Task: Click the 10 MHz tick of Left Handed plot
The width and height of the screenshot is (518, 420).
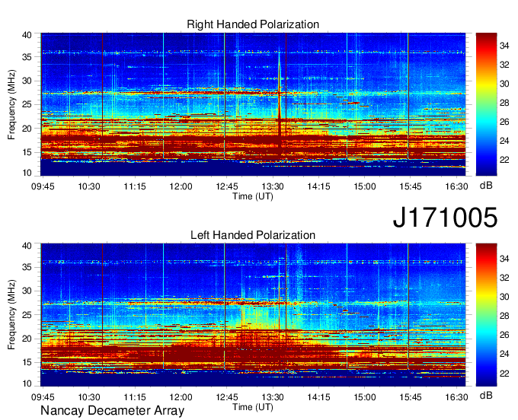Action: 27,383
